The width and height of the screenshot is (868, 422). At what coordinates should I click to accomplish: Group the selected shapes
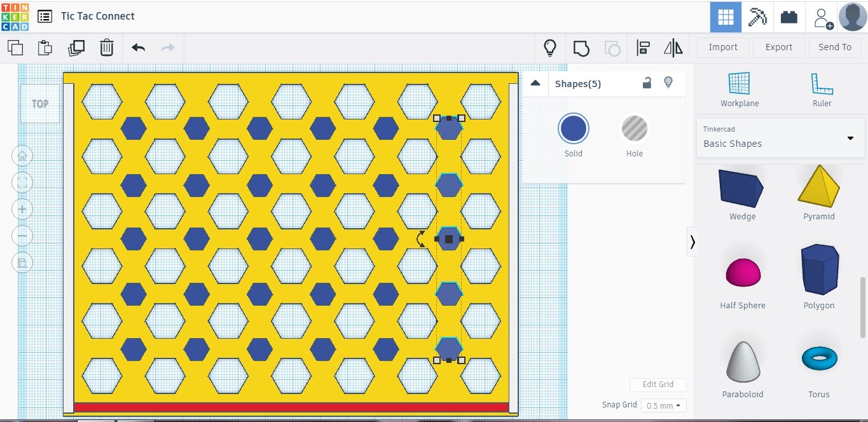[x=581, y=48]
